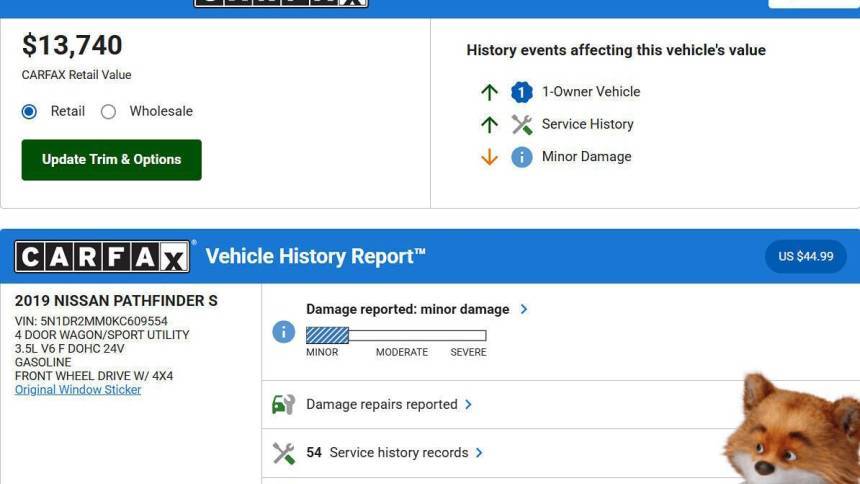Screen dimensions: 860x484
Task: Click info icon next to Damage reported
Action: 284,332
